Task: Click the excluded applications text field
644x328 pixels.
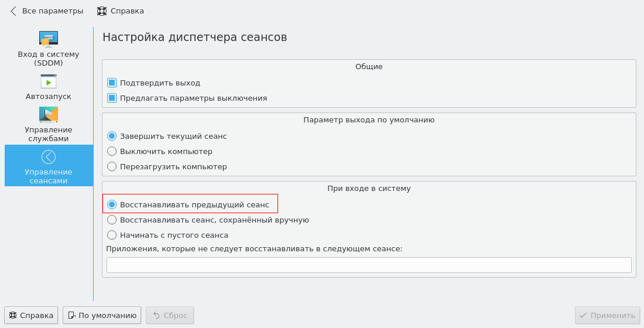Action: [x=369, y=265]
